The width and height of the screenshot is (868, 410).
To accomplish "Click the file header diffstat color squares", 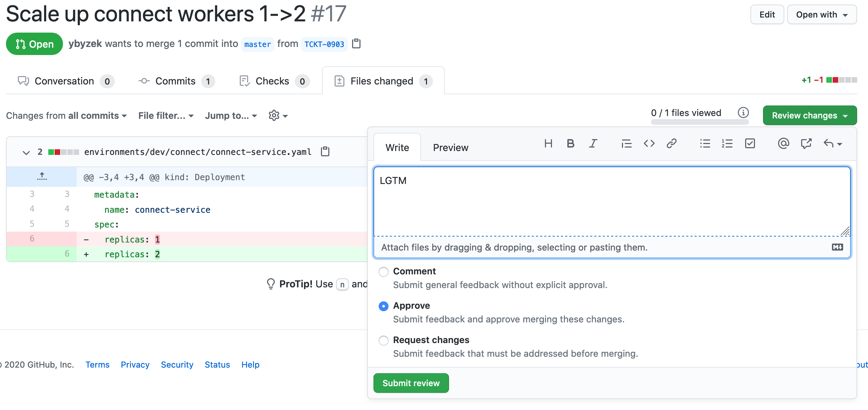I will click(x=63, y=152).
